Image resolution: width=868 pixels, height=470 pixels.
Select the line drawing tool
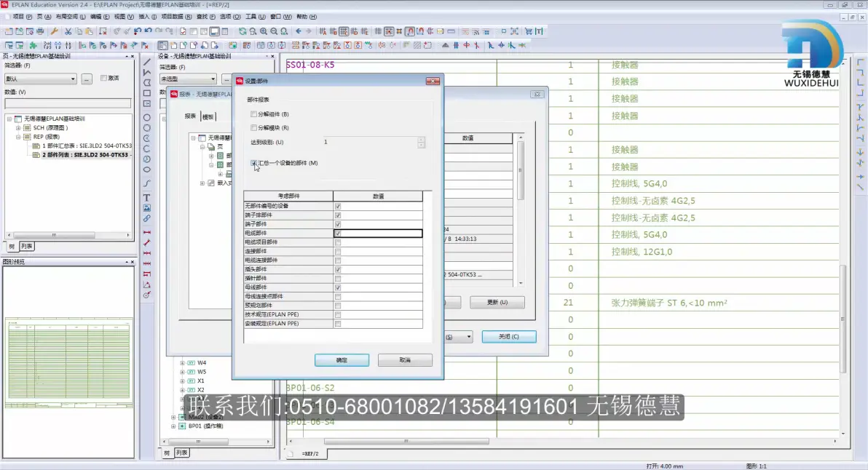(x=146, y=62)
